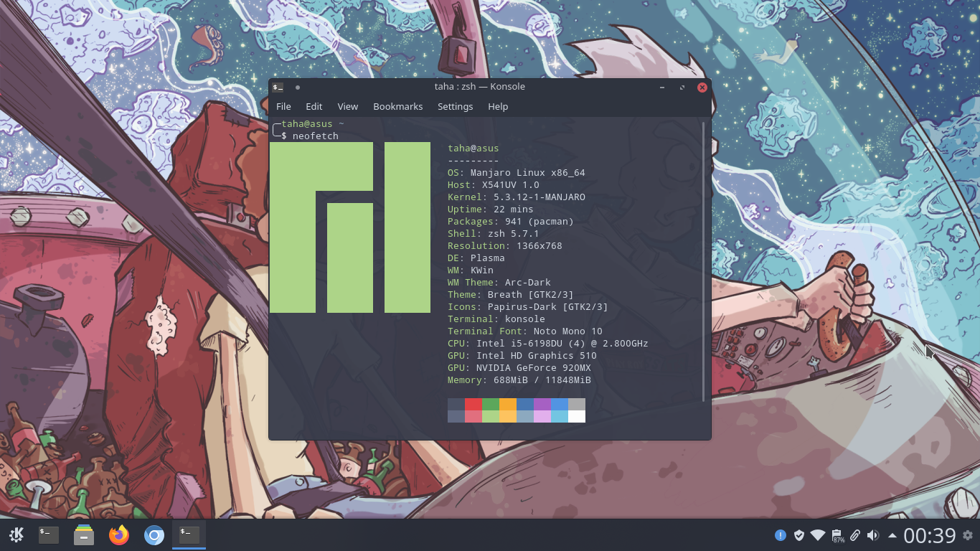Click the 'Packages: 941 (pacman)' line
This screenshot has width=980, height=551.
511,222
